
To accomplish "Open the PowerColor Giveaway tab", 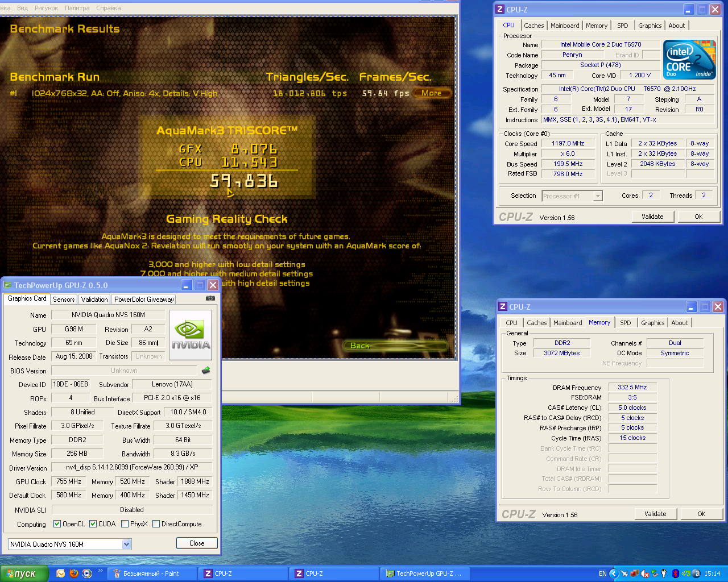I will tap(144, 300).
